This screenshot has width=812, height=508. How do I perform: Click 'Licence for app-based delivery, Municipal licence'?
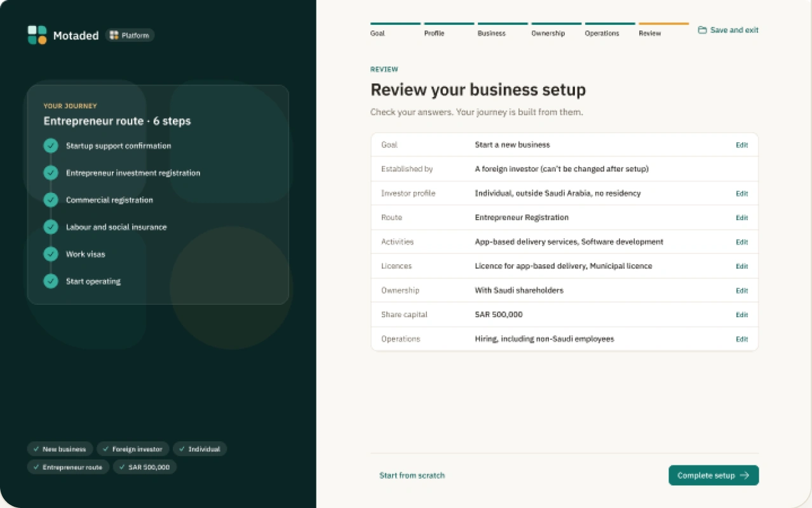[564, 266]
